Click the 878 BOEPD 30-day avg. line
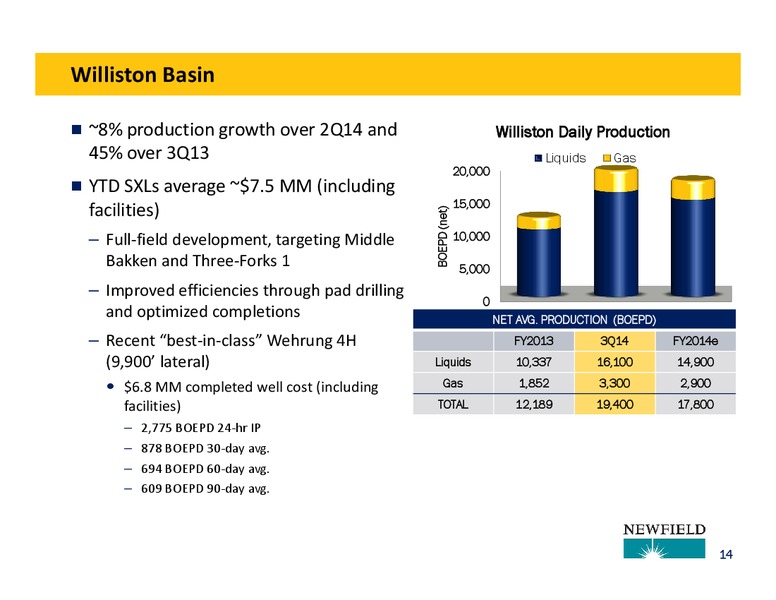776x600 pixels. click(x=205, y=448)
